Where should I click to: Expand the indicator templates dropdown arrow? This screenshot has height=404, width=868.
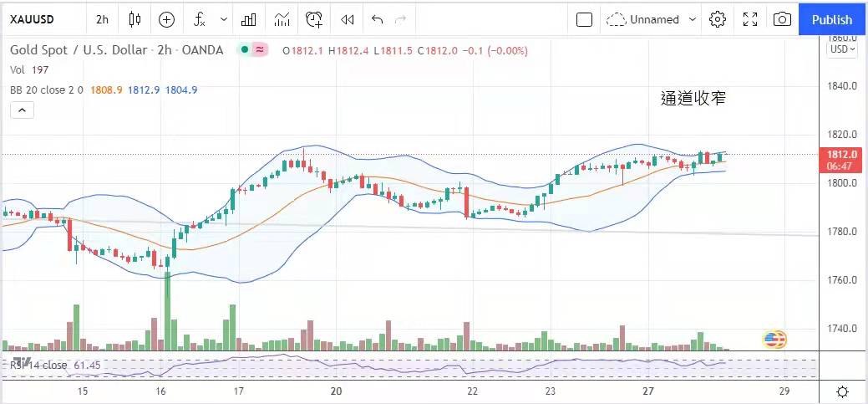click(223, 19)
